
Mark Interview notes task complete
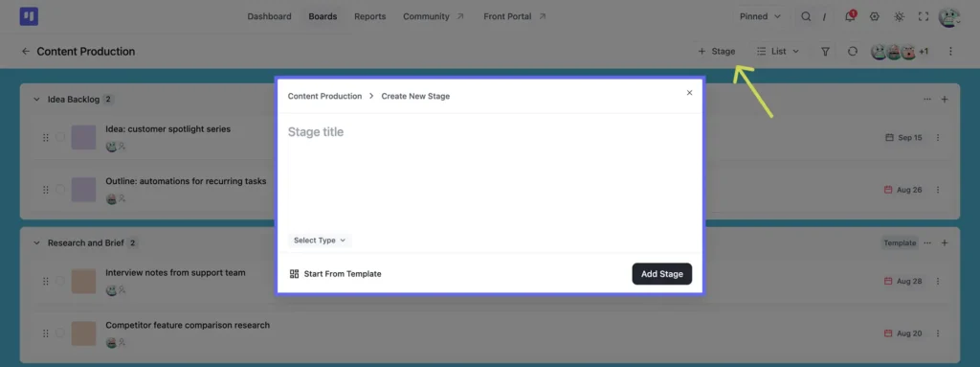click(x=60, y=281)
